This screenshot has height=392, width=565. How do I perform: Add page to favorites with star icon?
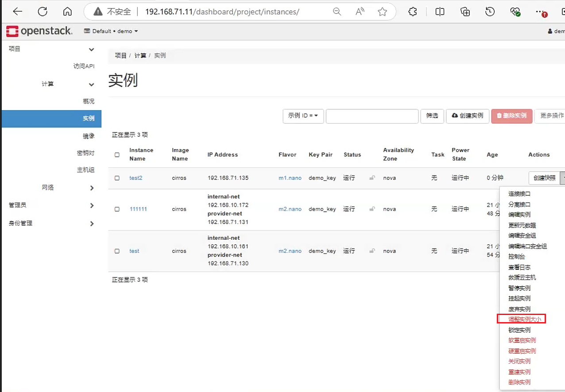point(383,12)
